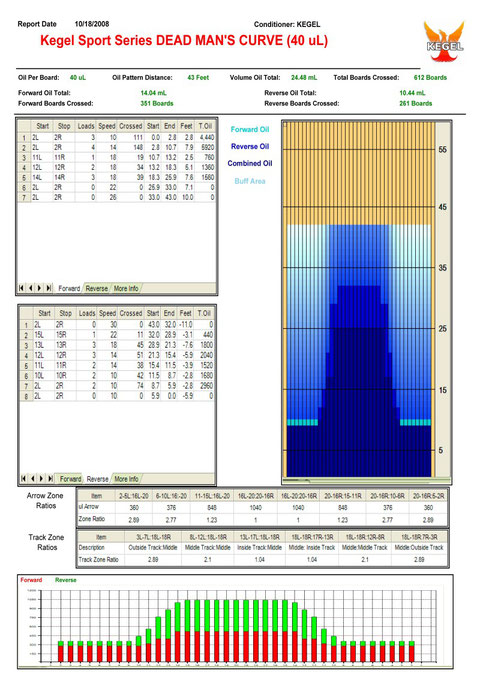Select the 5920 total oil cell

205,147
